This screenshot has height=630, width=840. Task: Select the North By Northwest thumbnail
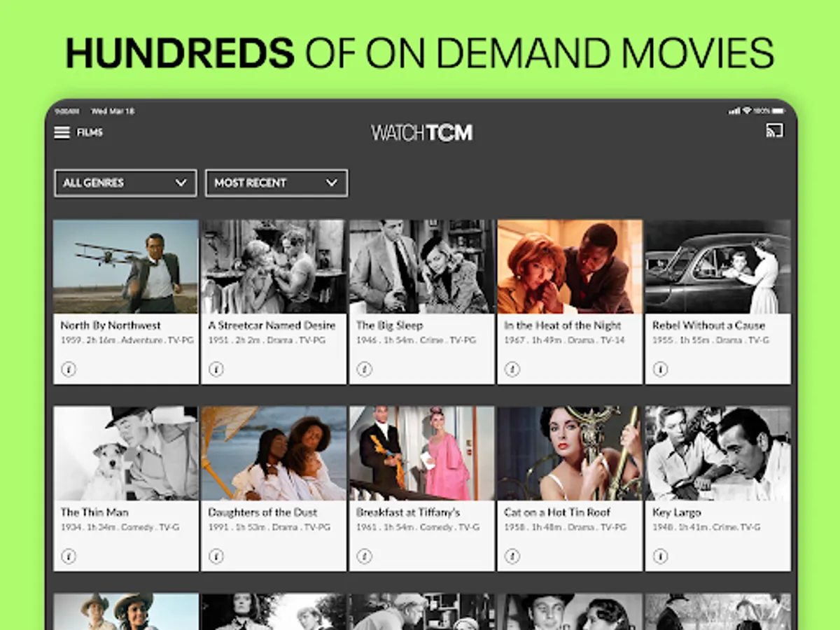(126, 267)
